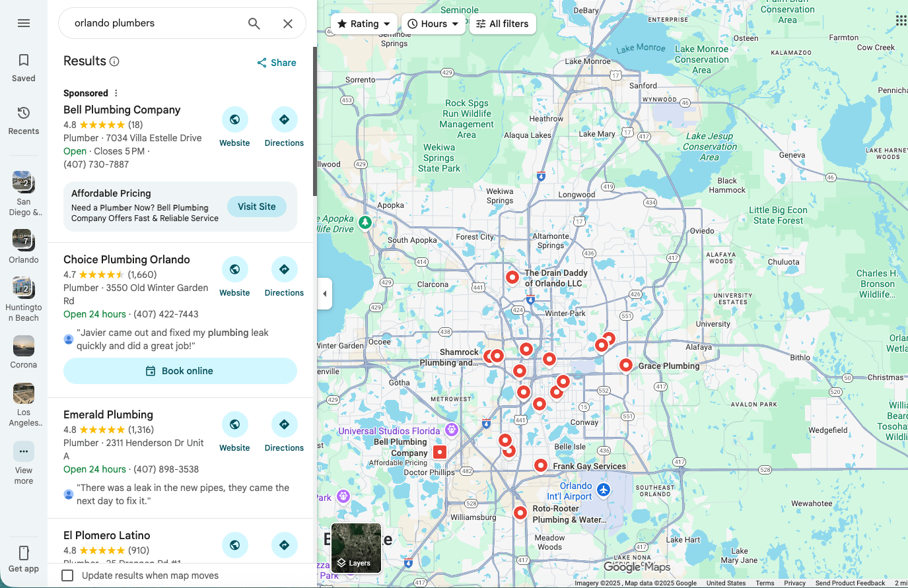Open the Google apps grid
The width and height of the screenshot is (908, 588).
pyautogui.click(x=901, y=20)
